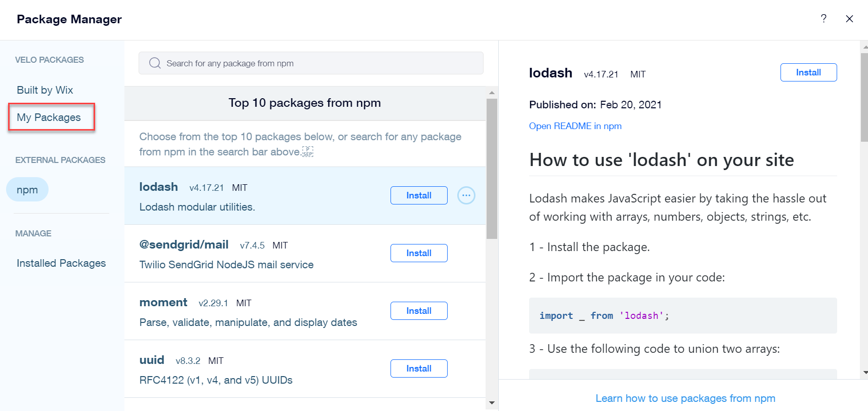Click the search magnifier icon

click(155, 63)
